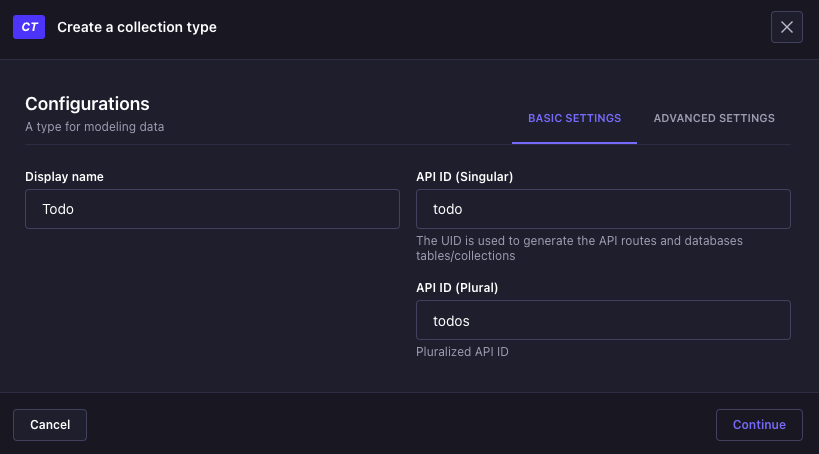The height and width of the screenshot is (454, 819).
Task: Click Continue to proceed
Action: 759,425
